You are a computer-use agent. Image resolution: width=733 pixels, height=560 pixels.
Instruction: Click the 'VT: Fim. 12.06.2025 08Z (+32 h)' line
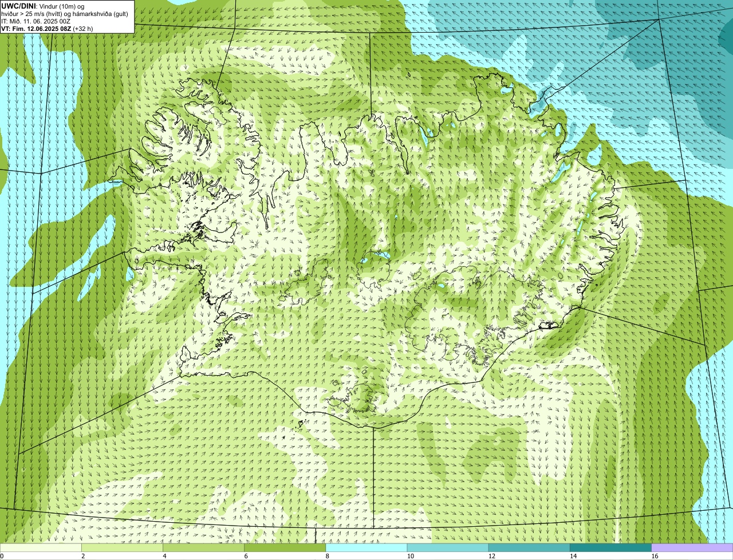pos(47,28)
